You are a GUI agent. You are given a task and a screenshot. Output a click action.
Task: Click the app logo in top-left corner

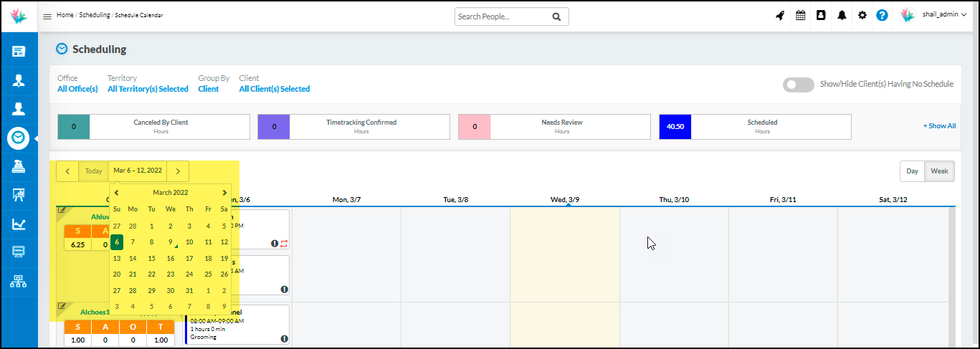[19, 16]
